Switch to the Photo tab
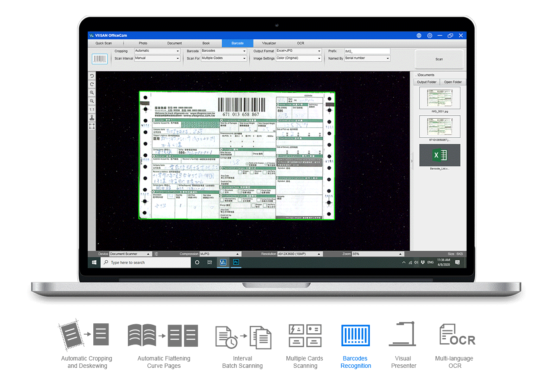The height and width of the screenshot is (392, 553). point(143,43)
